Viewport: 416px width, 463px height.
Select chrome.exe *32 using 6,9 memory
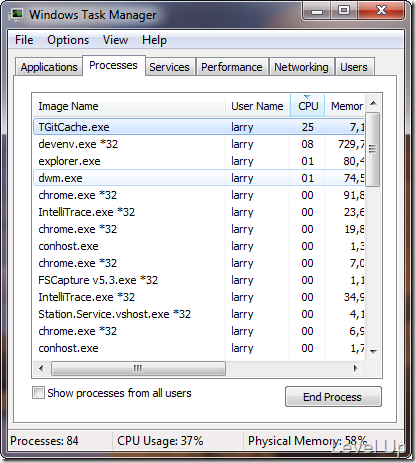point(199,331)
